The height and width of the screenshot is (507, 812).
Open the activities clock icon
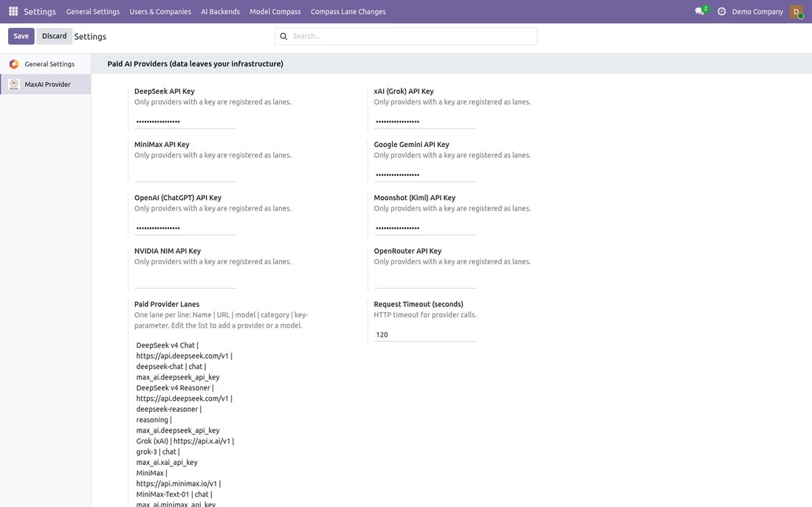(x=721, y=11)
